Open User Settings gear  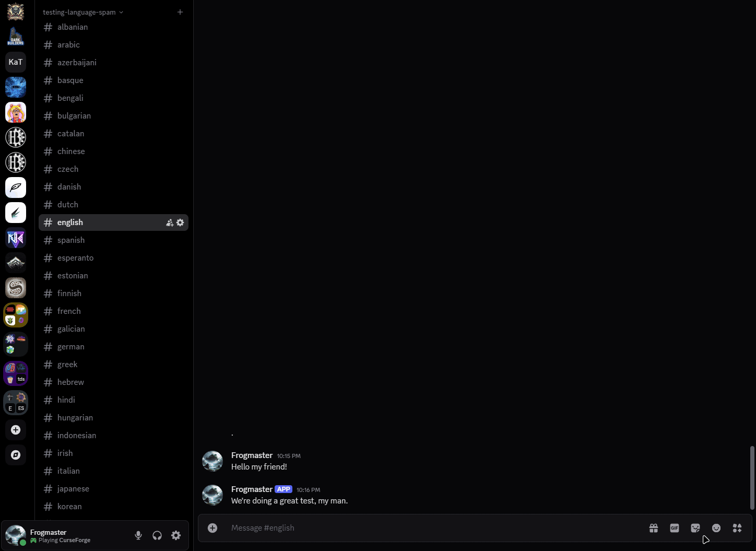[x=176, y=535]
